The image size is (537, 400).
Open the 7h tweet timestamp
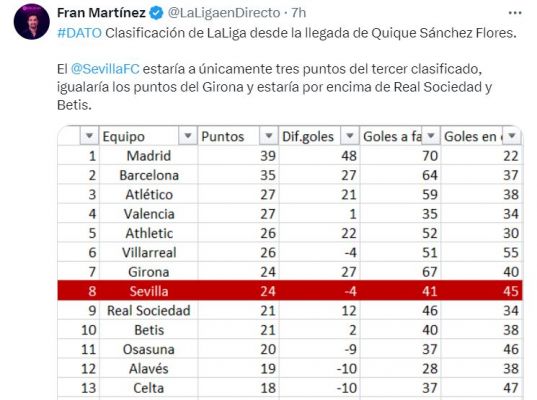pyautogui.click(x=299, y=13)
